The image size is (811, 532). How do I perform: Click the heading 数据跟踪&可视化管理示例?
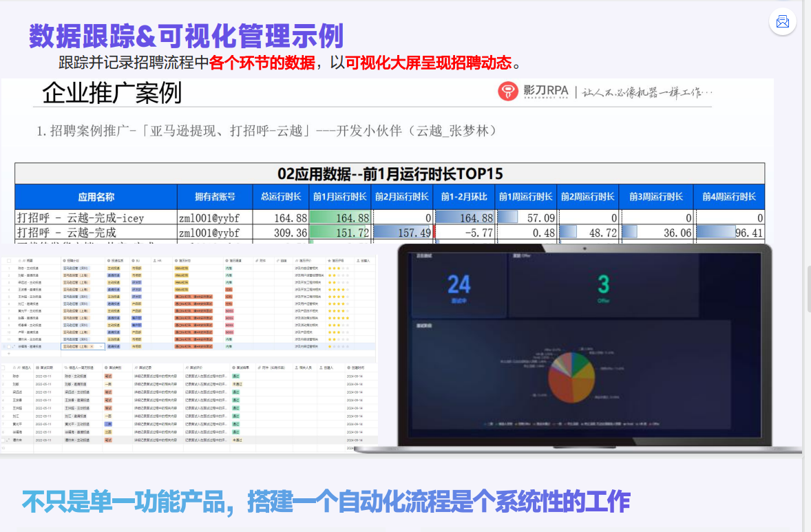tap(186, 36)
